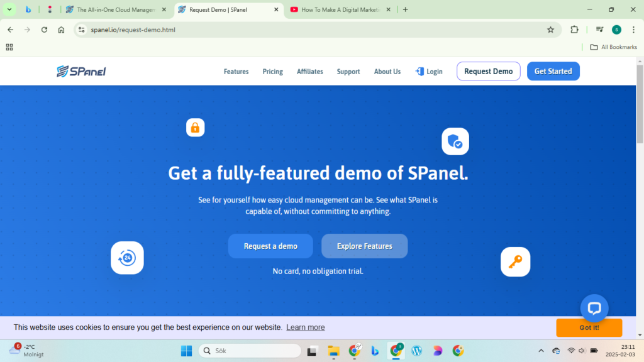Open the clock and date 23:11

pyautogui.click(x=620, y=351)
